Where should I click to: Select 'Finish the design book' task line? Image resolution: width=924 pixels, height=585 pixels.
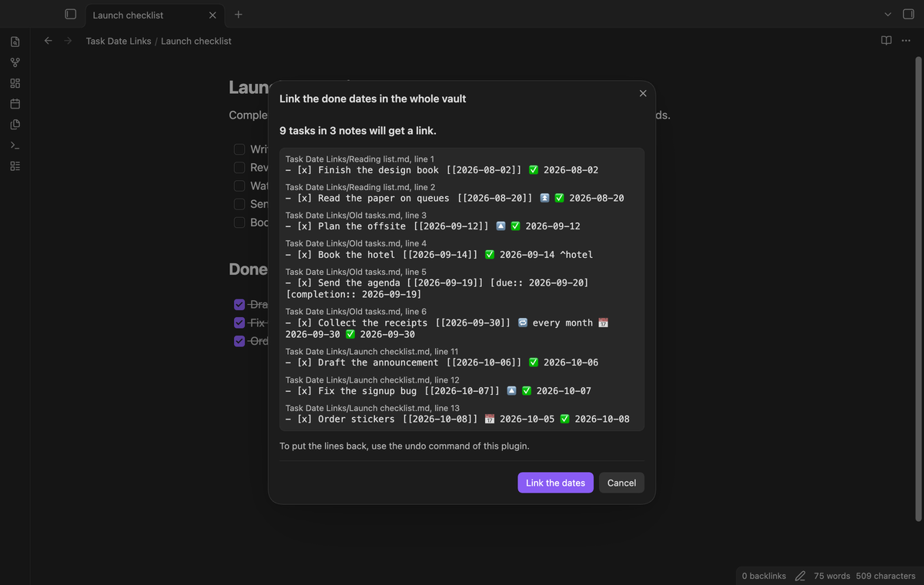[442, 170]
